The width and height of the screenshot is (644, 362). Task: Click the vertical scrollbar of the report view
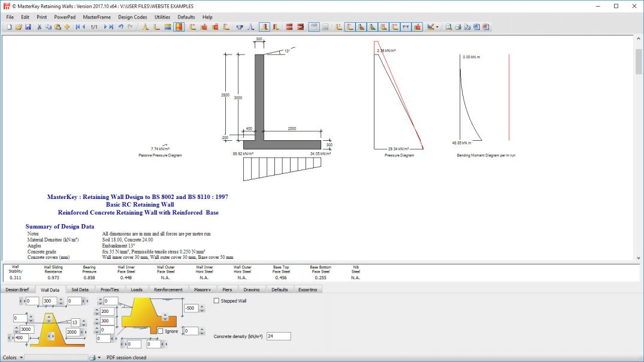[638, 148]
